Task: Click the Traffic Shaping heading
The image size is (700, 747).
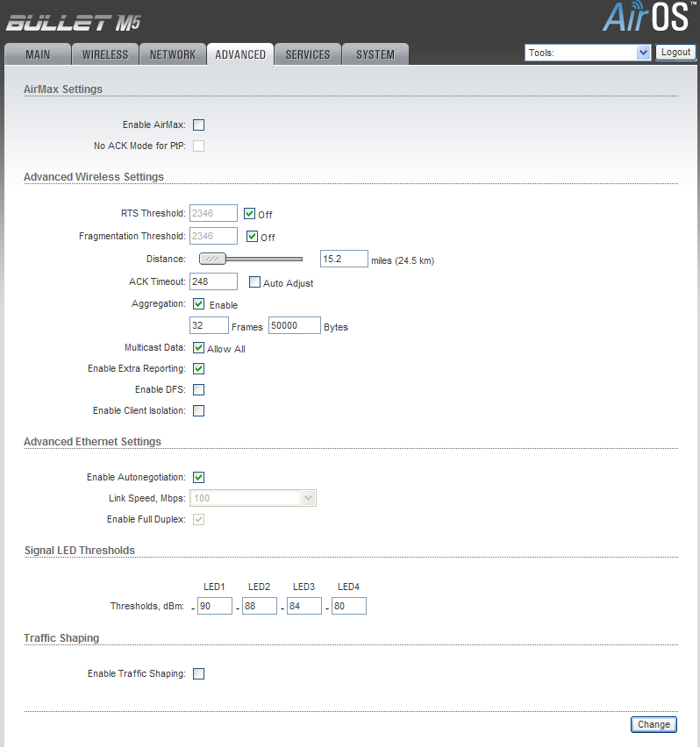Action: (x=61, y=638)
